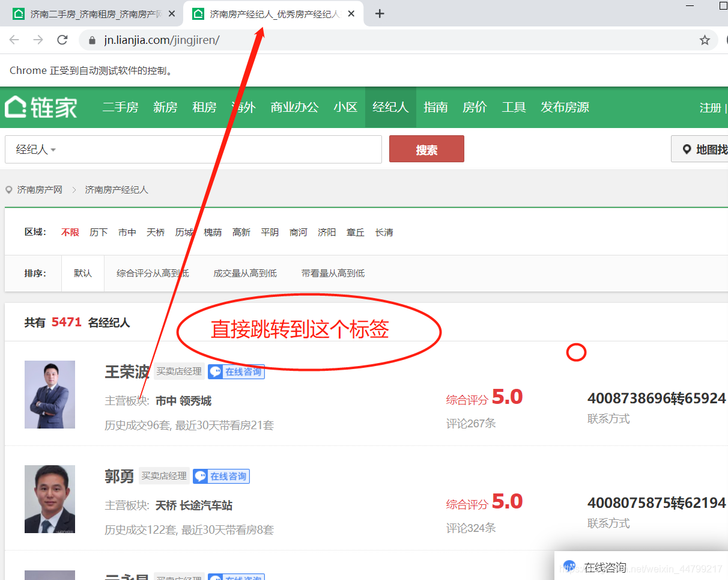Open the 小区 navigation item
This screenshot has width=728, height=580.
tap(345, 107)
